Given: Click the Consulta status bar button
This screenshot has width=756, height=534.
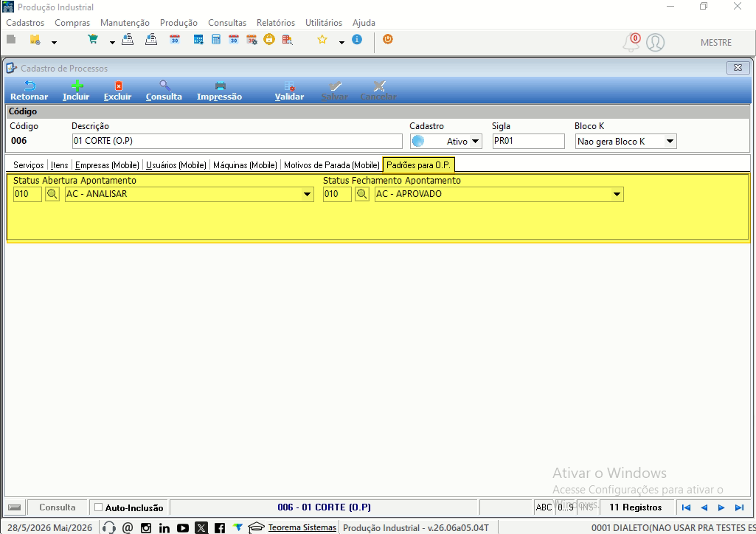Looking at the screenshot, I should [x=58, y=507].
